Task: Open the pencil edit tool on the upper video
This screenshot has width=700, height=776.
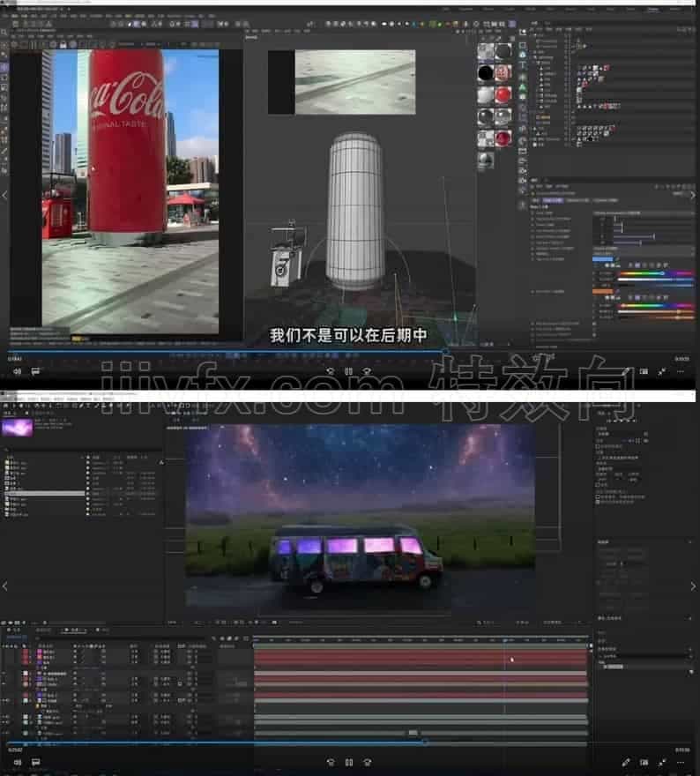Action: pos(626,371)
